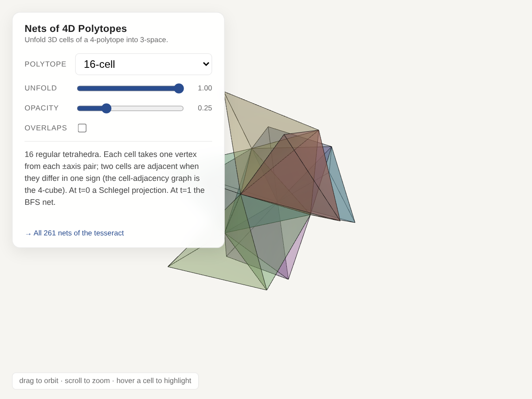This screenshot has width=532, height=399.
Task: Click the chevron arrow on polytope selector
Action: click(206, 64)
